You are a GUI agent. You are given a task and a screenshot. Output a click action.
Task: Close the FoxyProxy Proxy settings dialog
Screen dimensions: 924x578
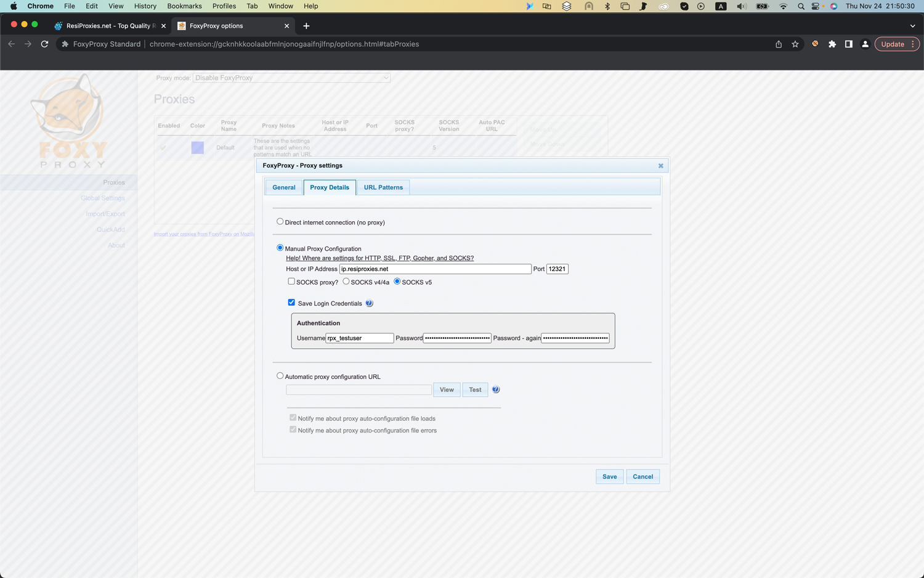pos(660,166)
